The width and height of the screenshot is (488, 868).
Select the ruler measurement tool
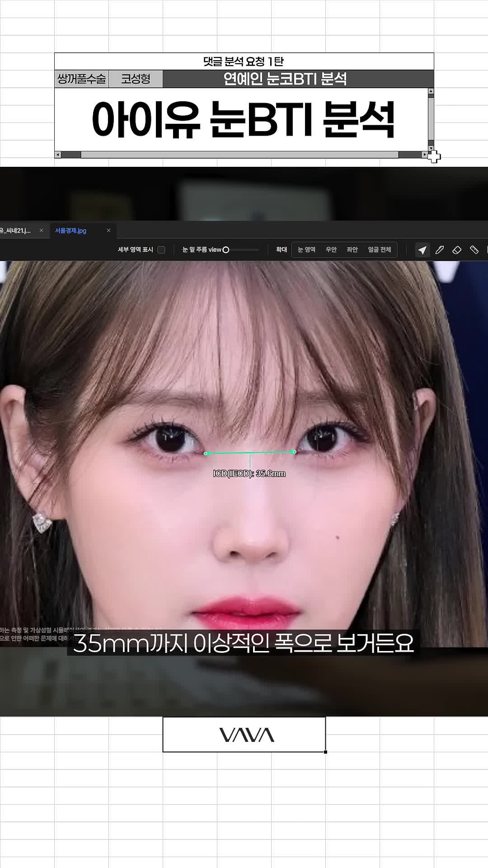coord(474,250)
